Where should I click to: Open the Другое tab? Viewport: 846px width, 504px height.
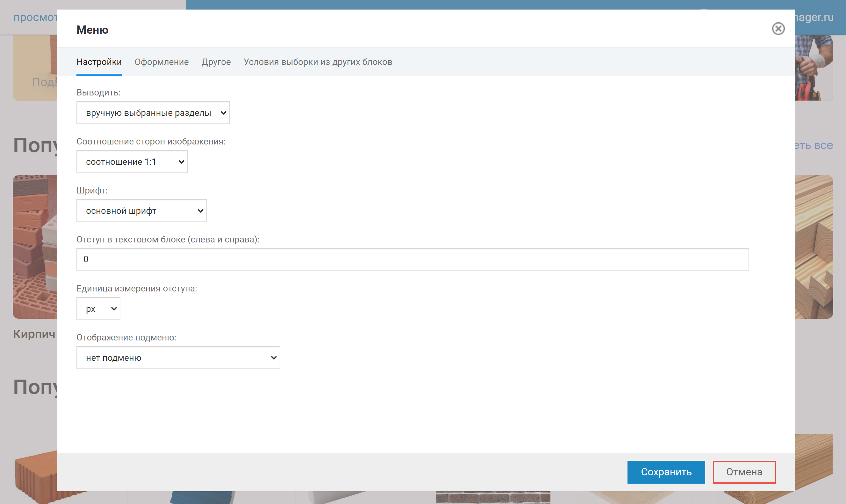(x=216, y=62)
